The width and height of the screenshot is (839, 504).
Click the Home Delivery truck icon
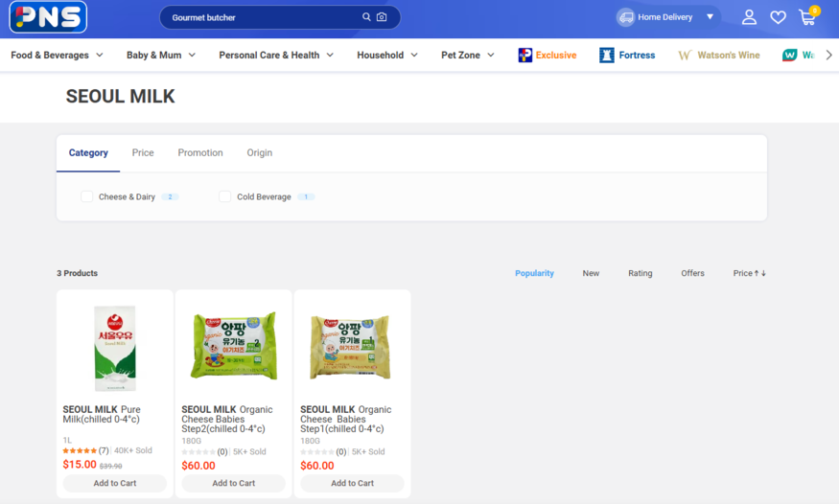click(625, 17)
